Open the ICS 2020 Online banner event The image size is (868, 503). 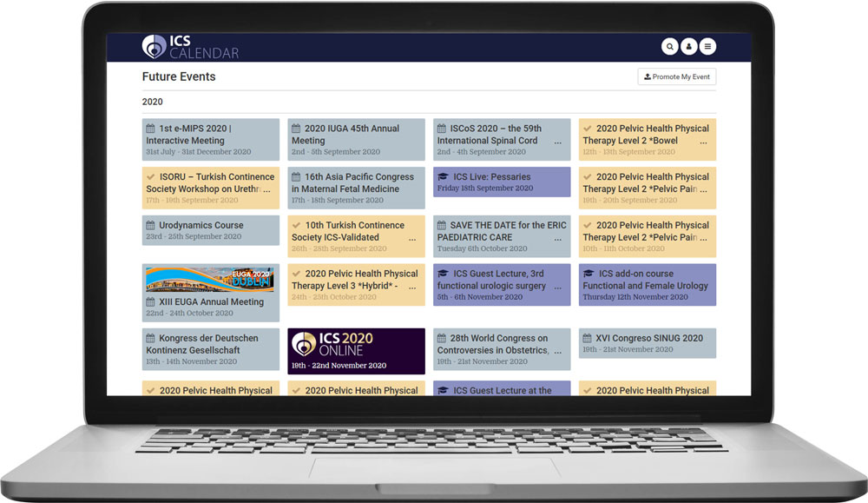(x=357, y=351)
